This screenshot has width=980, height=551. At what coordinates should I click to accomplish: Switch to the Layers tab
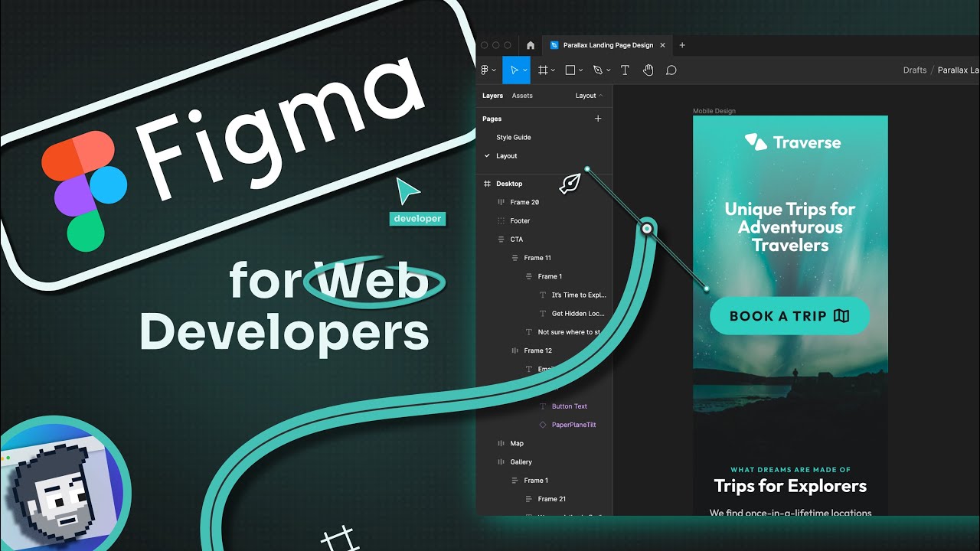pyautogui.click(x=492, y=96)
